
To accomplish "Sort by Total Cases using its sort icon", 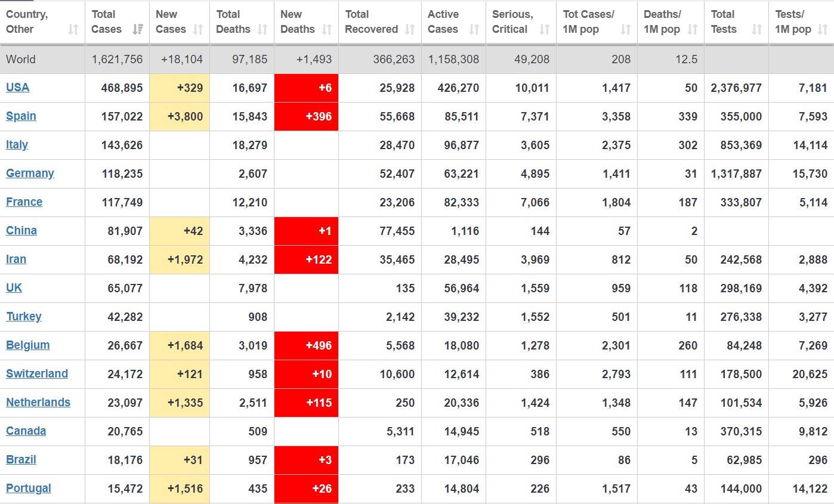I will pyautogui.click(x=137, y=29).
